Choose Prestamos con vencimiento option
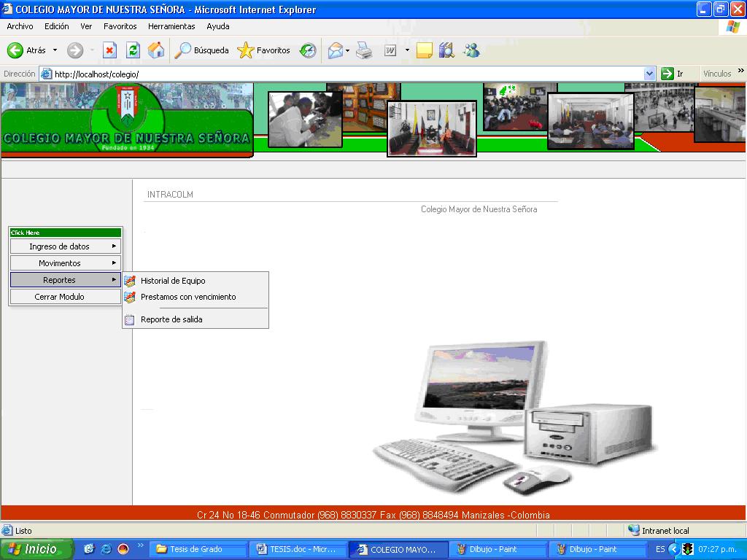 coord(188,297)
